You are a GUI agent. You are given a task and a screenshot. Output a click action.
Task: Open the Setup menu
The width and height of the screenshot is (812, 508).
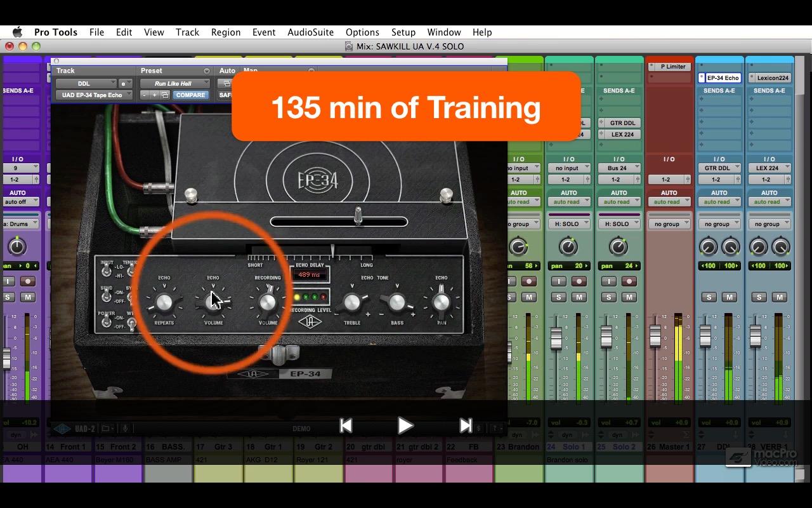coord(403,32)
